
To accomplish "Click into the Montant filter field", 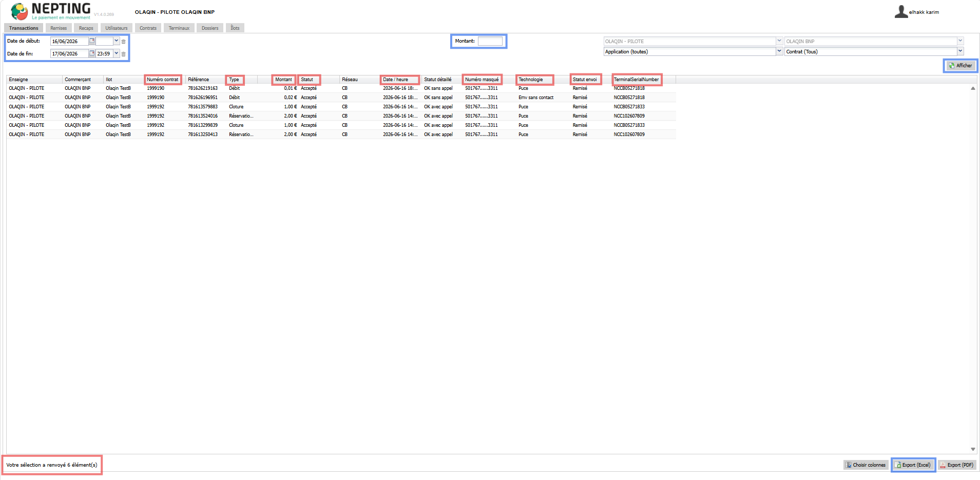I will click(x=490, y=41).
